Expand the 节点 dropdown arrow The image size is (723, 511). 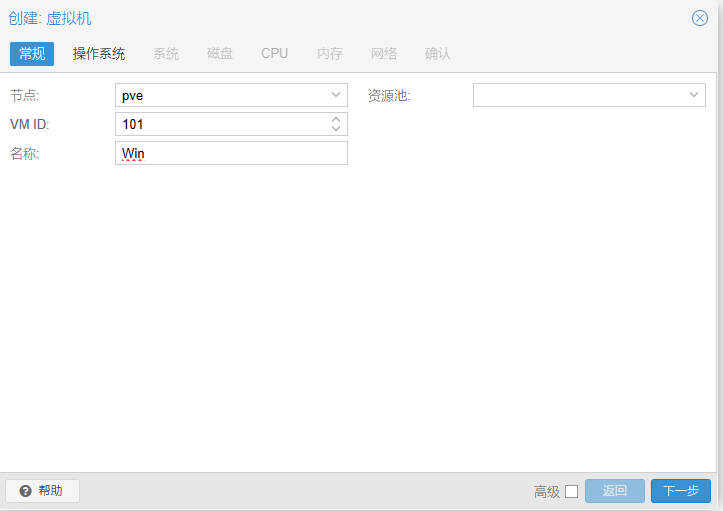pyautogui.click(x=336, y=95)
